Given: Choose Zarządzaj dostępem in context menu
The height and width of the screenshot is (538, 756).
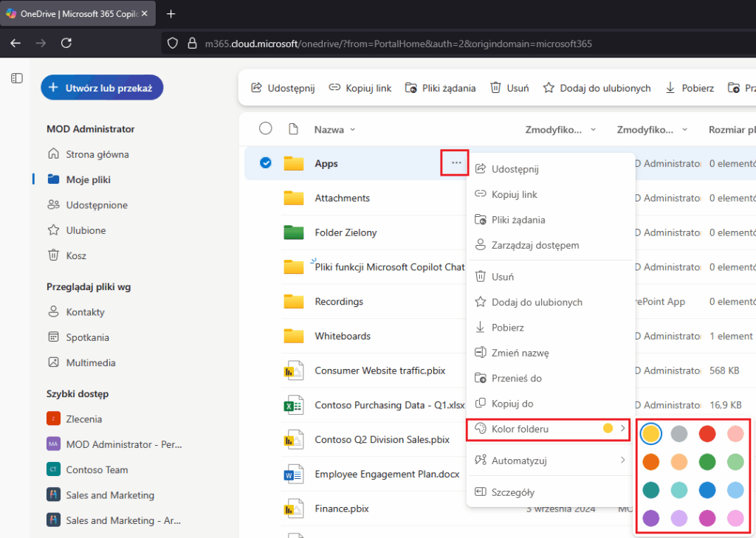Looking at the screenshot, I should (x=550, y=245).
